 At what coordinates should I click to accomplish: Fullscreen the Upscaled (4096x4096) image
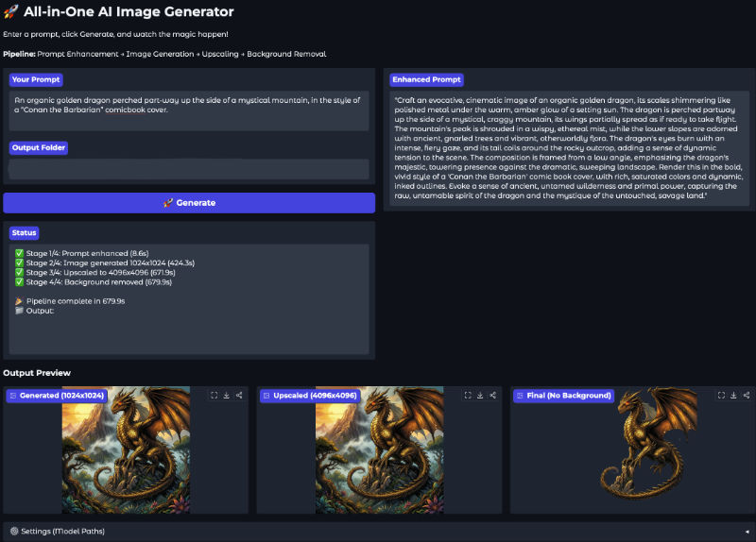click(467, 396)
